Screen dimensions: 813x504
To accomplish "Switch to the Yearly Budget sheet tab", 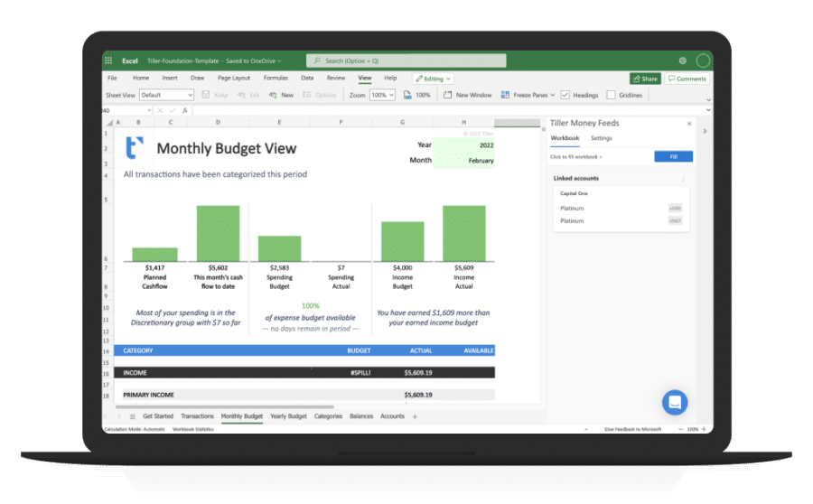I will pyautogui.click(x=288, y=416).
